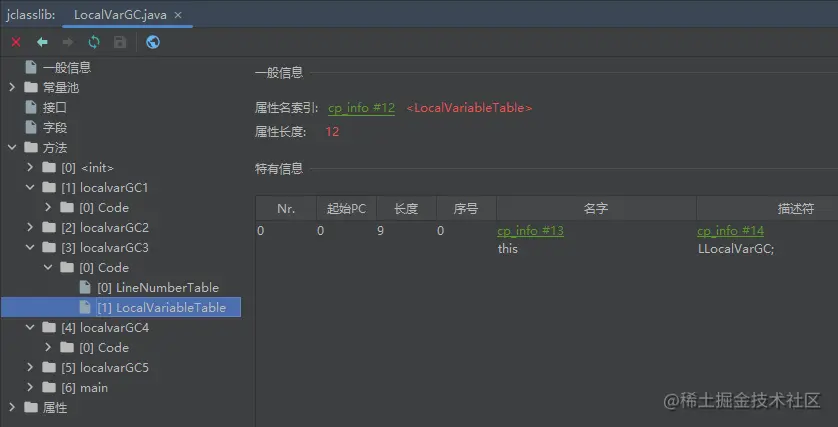
Task: Expand the 常量池 tree node
Action: click(12, 88)
